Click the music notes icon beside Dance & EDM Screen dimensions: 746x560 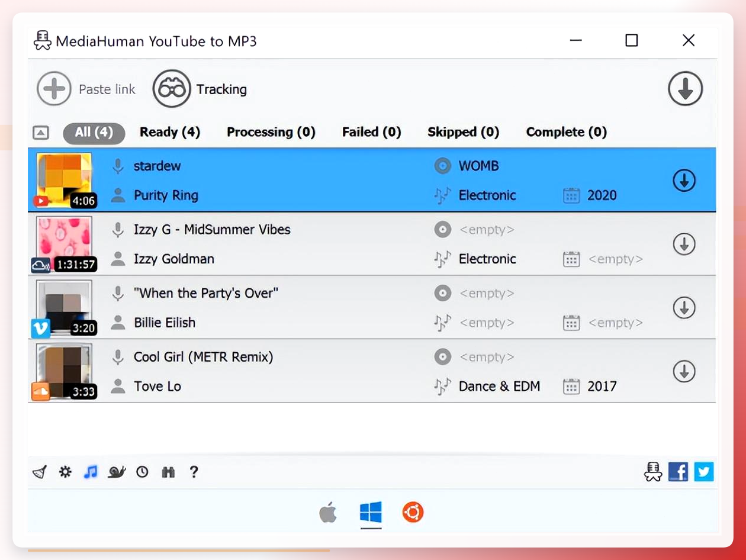[442, 387]
